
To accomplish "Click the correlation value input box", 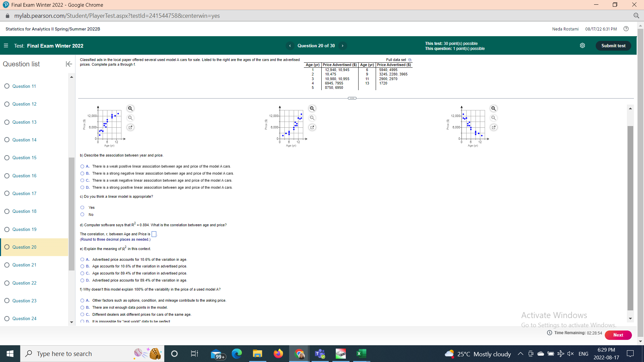I will coord(154,234).
